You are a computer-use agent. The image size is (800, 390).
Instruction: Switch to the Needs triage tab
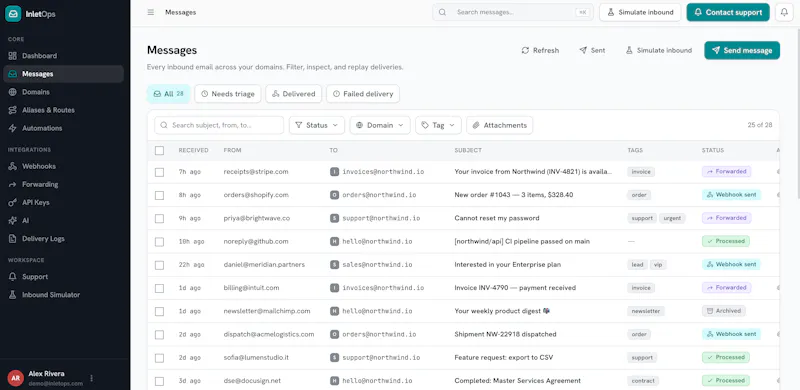coord(228,94)
